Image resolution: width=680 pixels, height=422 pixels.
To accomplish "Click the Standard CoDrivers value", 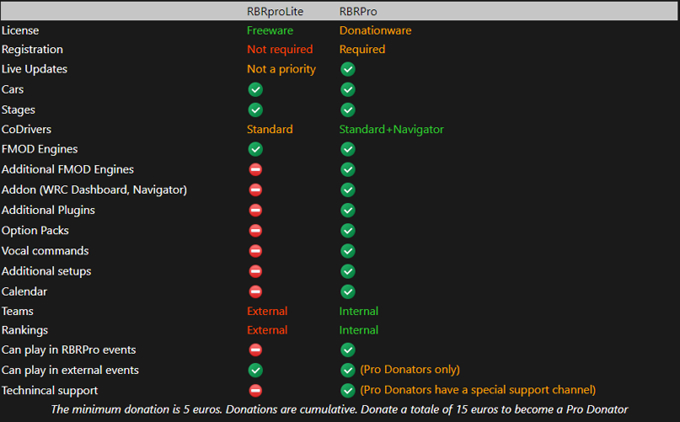I will click(x=270, y=129).
